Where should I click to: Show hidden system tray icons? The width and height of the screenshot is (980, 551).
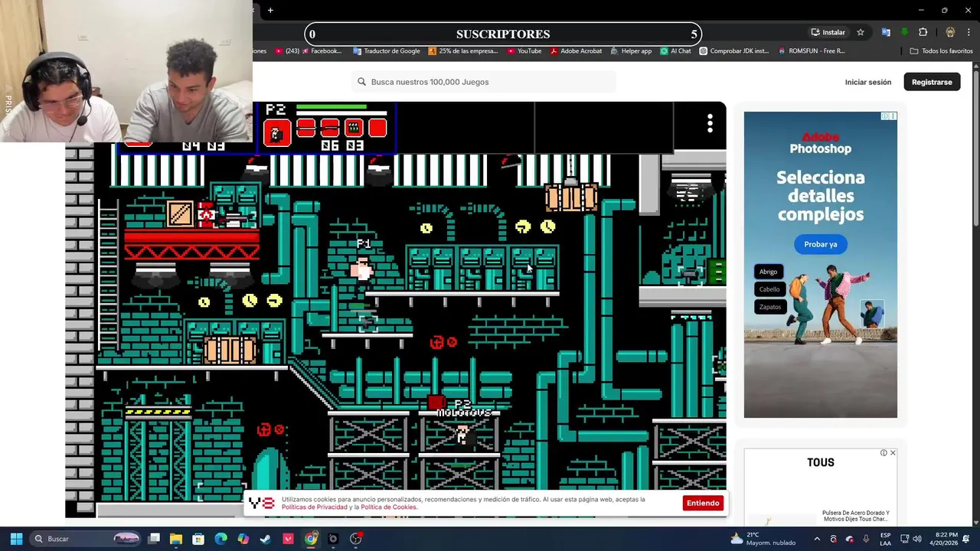[x=817, y=539]
